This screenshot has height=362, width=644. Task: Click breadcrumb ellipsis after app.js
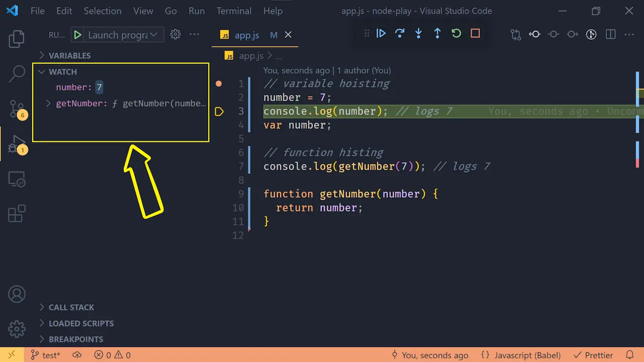pos(278,56)
